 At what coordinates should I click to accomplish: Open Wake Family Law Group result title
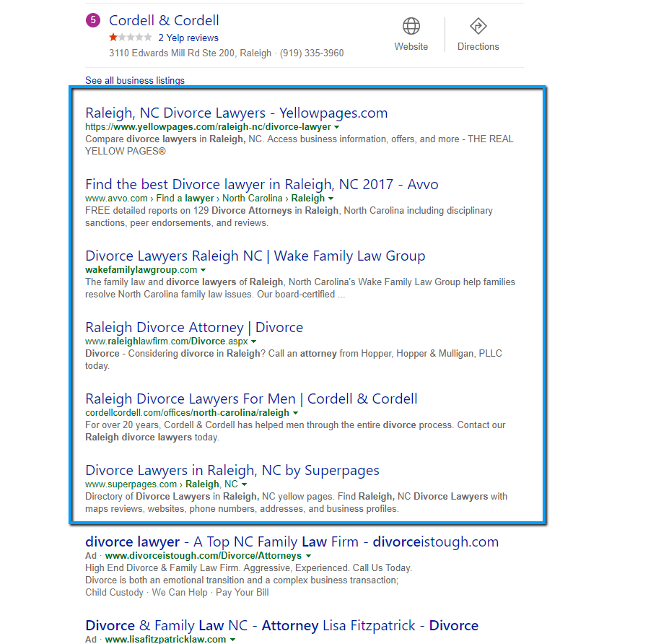(x=255, y=256)
